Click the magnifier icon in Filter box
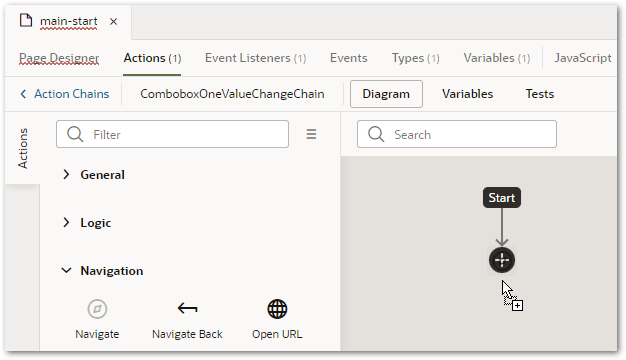The image size is (626, 360). [x=75, y=134]
